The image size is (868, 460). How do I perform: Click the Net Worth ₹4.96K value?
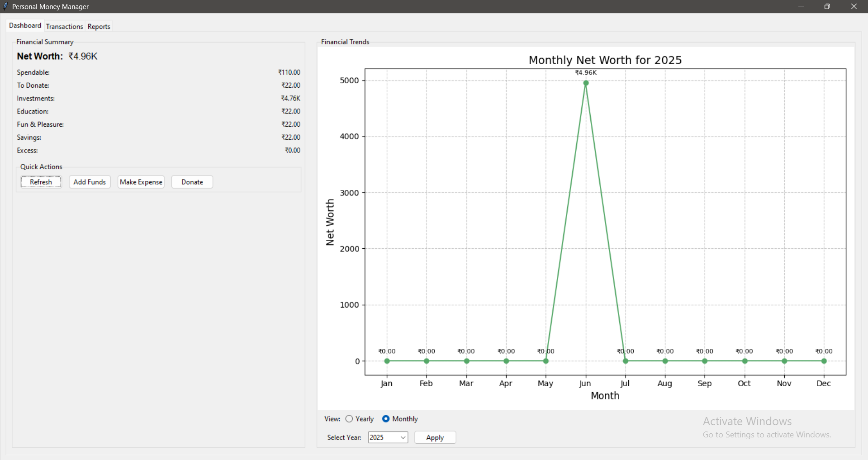point(83,57)
